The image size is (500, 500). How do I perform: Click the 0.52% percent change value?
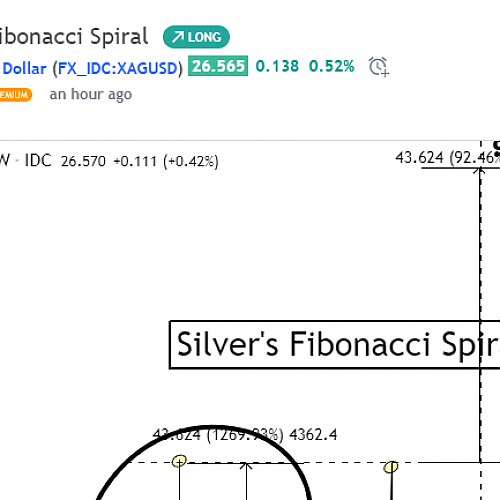coord(331,66)
